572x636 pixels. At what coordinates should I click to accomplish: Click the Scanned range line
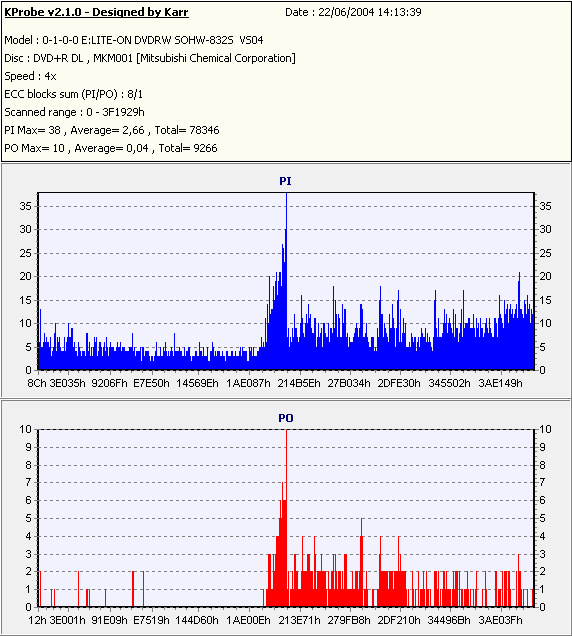(74, 112)
